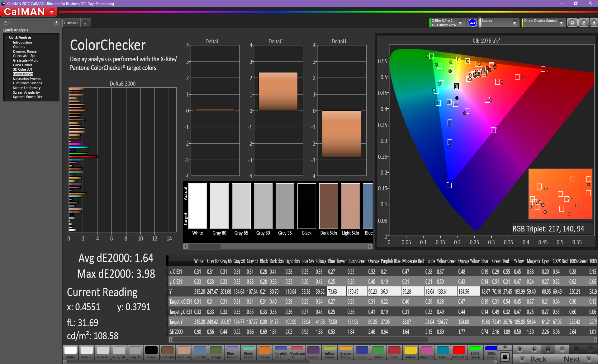The width and height of the screenshot is (598, 364).
Task: Open the Direct Display Control dropdown
Action: (561, 23)
